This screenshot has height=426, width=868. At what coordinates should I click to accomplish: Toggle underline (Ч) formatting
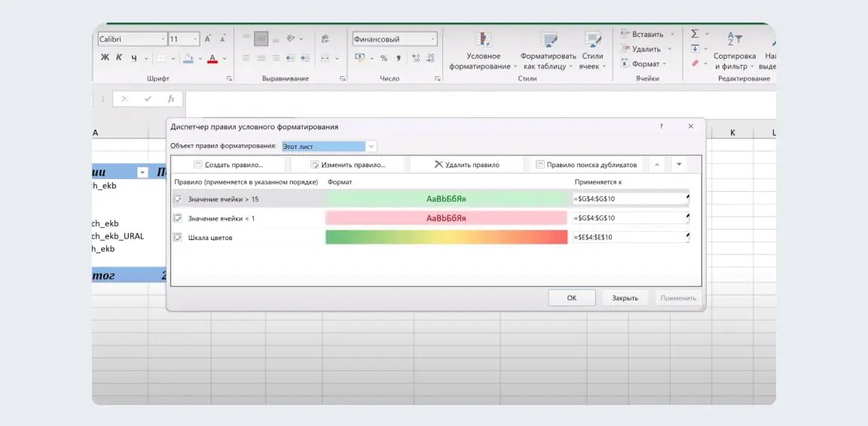133,58
